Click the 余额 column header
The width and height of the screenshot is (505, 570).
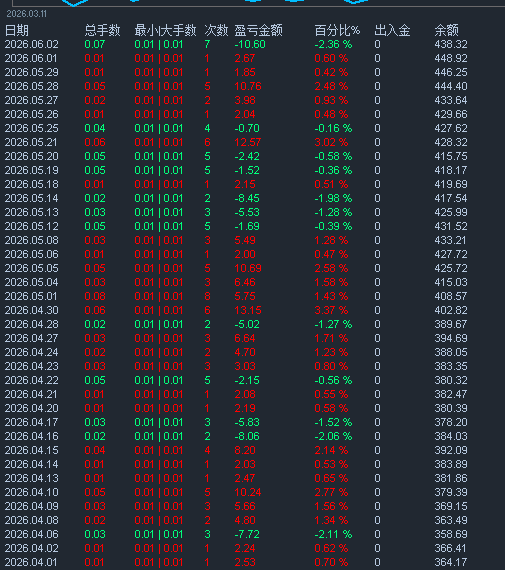pos(446,30)
